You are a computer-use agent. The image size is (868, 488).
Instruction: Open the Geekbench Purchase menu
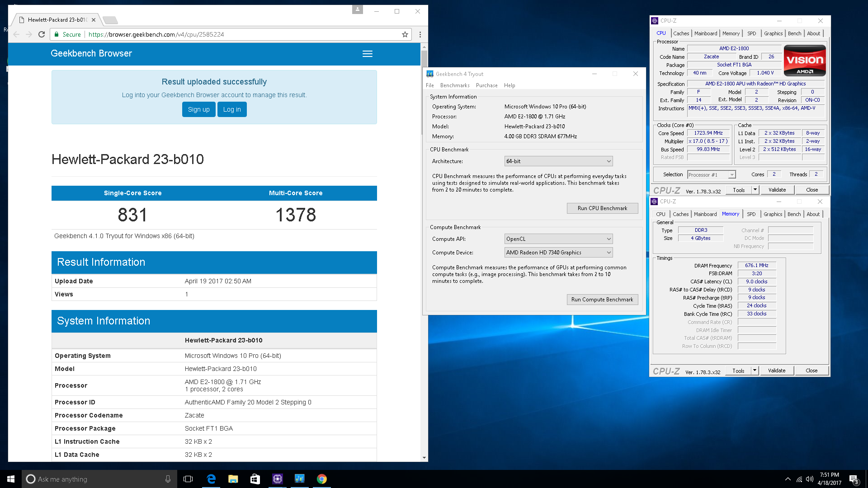tap(487, 85)
